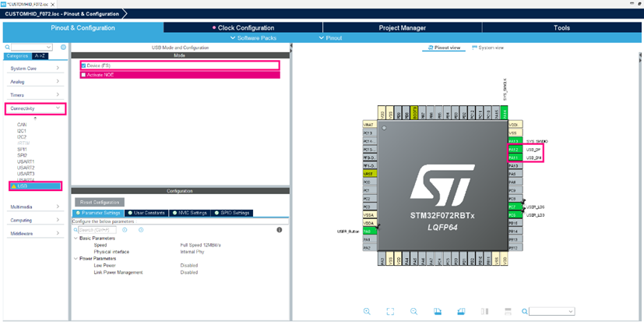Switch to the A->Z list view
This screenshot has height=322, width=644.
[40, 56]
